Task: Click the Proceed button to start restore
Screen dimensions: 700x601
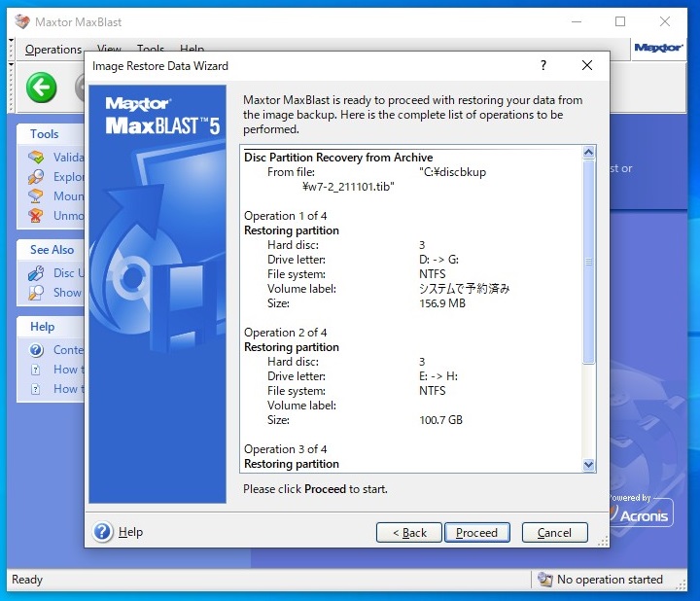Action: tap(476, 533)
